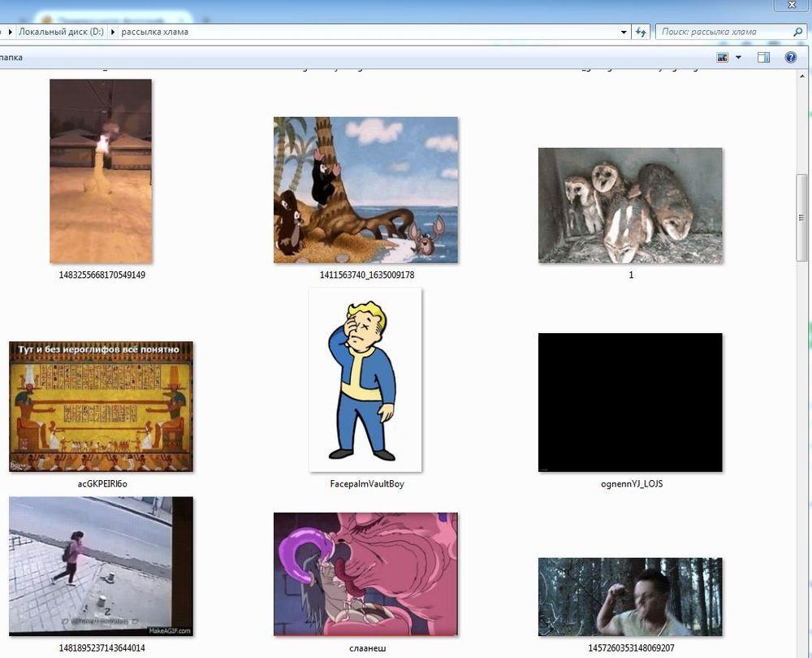This screenshot has height=658, width=812.
Task: Select the Egyptian hieroglyphs thumbnail acGKPEIRl6o
Action: (101, 407)
